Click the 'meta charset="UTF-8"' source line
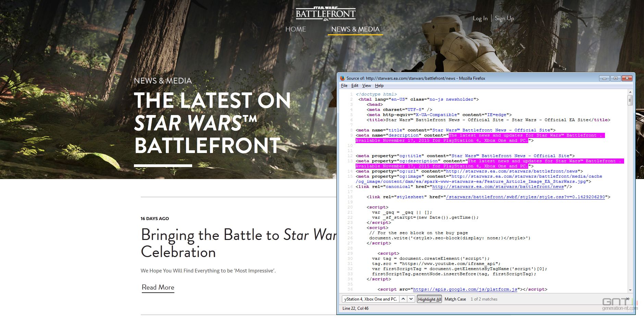Image resolution: width=644 pixels, height=318 pixels. point(399,110)
